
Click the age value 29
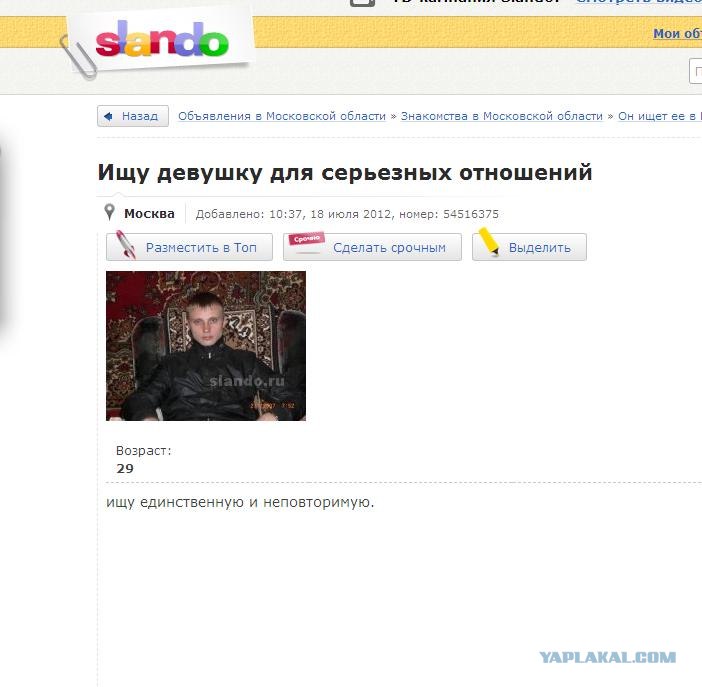pyautogui.click(x=125, y=468)
